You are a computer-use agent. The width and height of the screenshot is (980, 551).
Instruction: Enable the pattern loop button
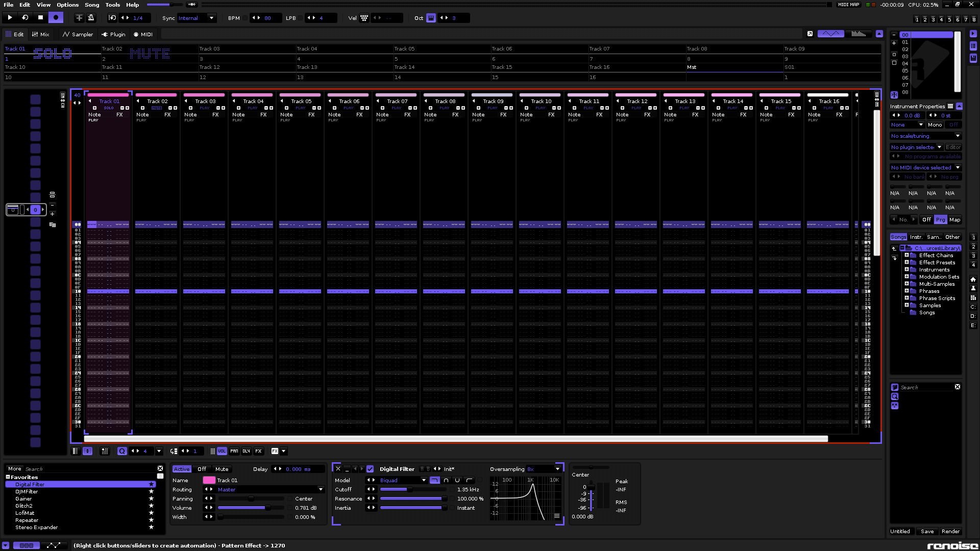[24, 17]
